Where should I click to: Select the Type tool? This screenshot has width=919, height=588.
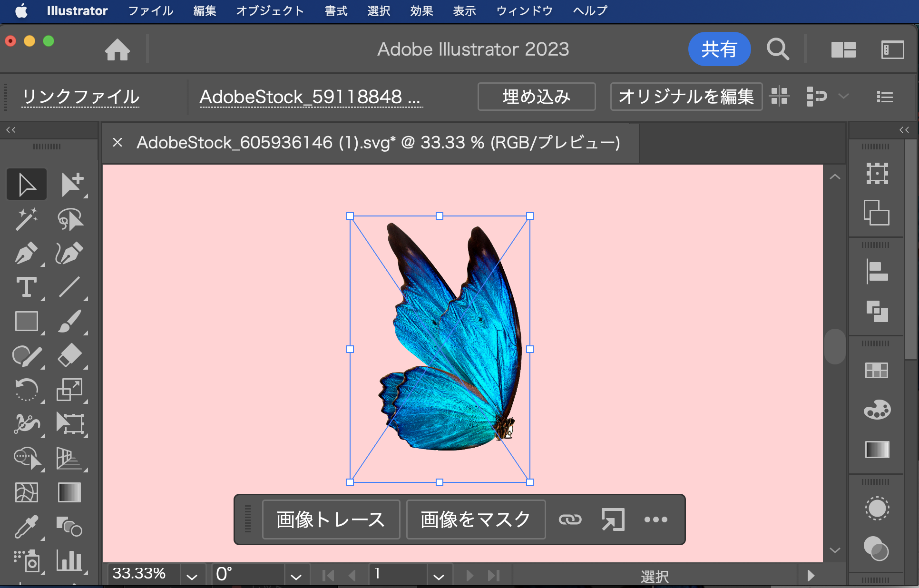click(x=26, y=287)
